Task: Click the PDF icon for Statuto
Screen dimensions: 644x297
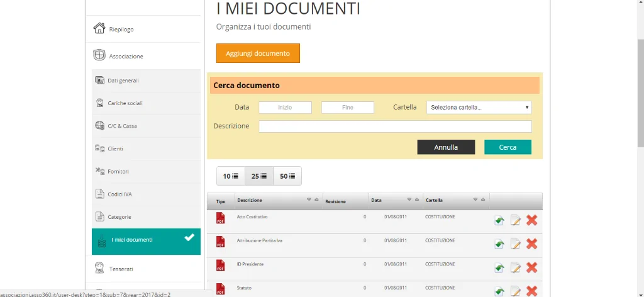Action: 221,289
